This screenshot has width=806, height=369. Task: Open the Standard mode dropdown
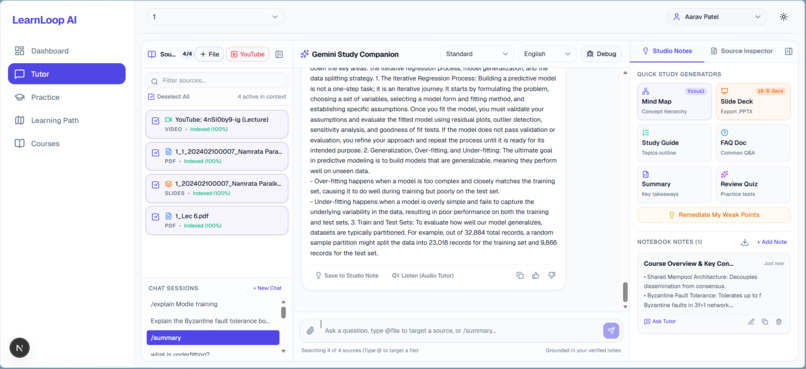coord(477,54)
